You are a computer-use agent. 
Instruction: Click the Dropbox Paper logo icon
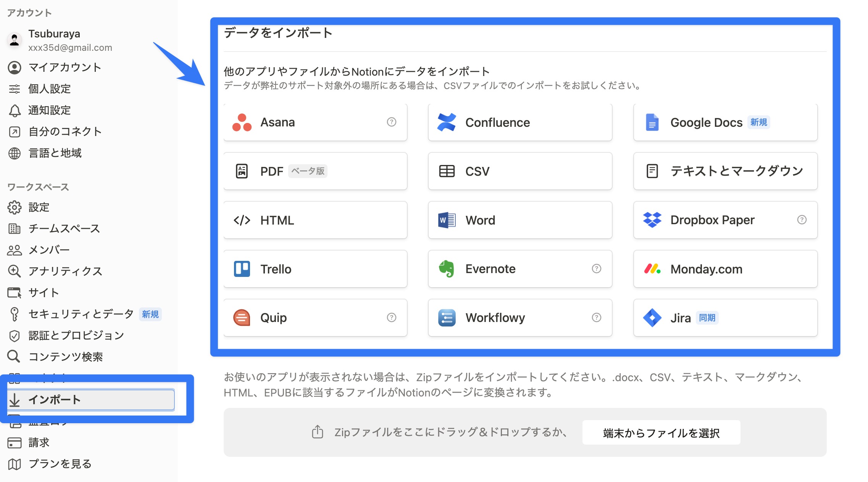pyautogui.click(x=652, y=220)
